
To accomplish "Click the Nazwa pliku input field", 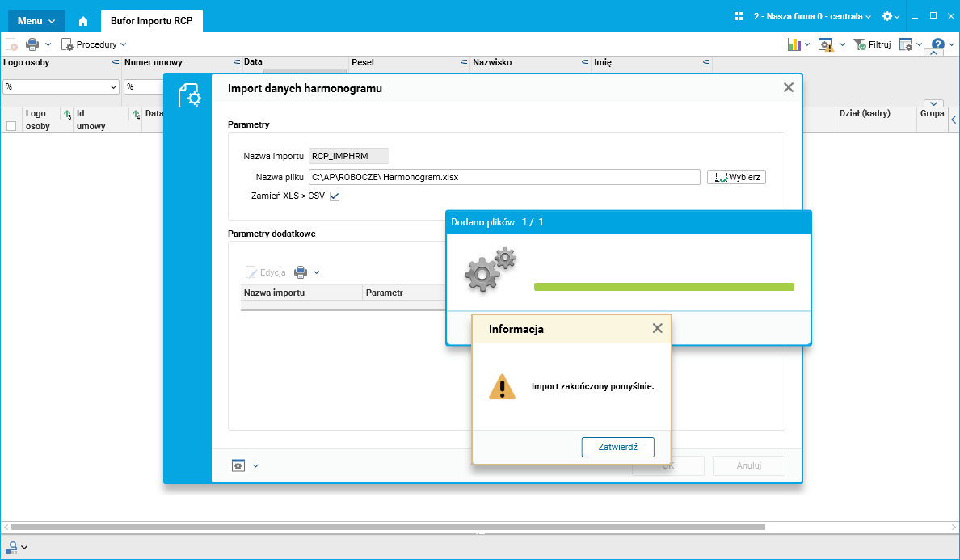I will pyautogui.click(x=504, y=177).
